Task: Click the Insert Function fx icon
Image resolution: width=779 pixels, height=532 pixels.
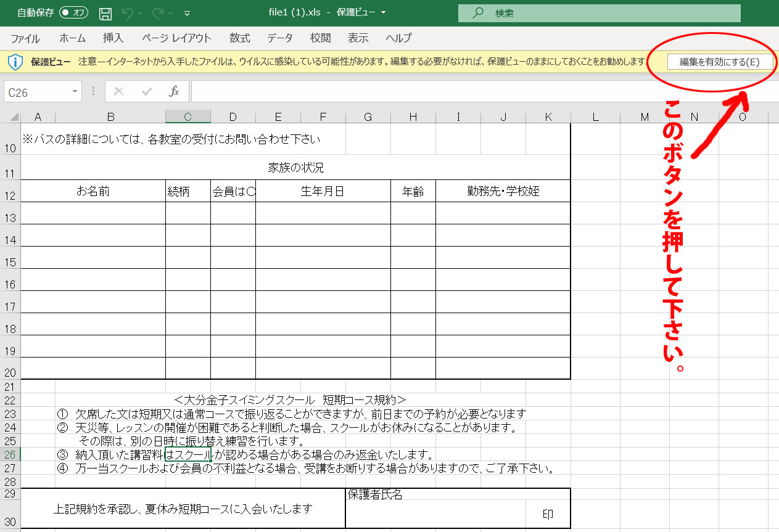Action: coord(175,92)
